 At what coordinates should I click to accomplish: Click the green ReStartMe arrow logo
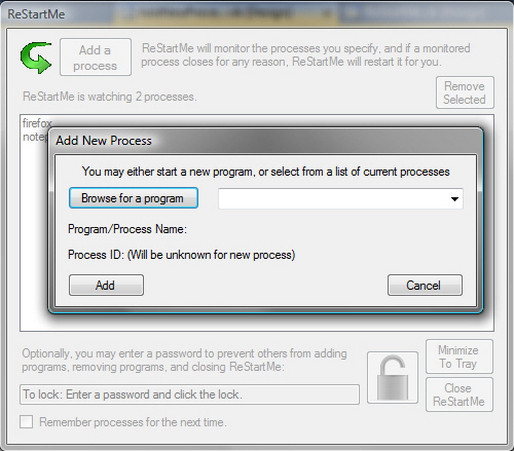pyautogui.click(x=36, y=57)
